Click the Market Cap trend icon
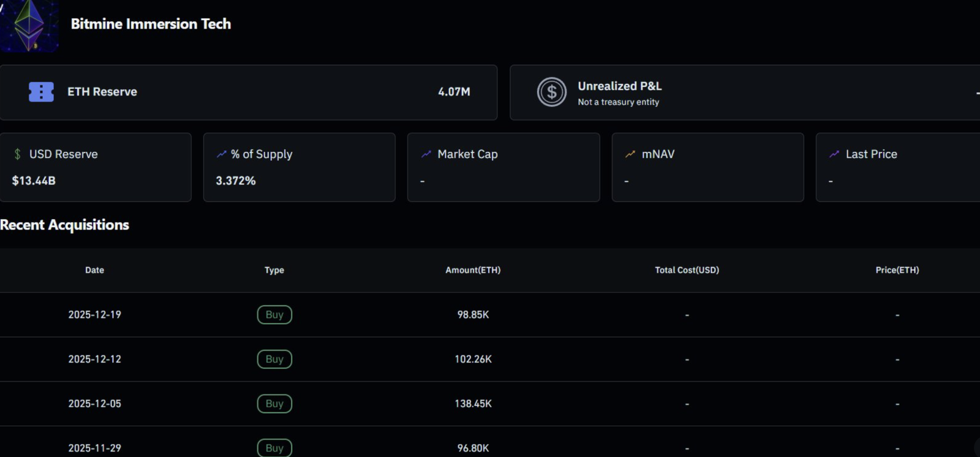 click(x=426, y=154)
